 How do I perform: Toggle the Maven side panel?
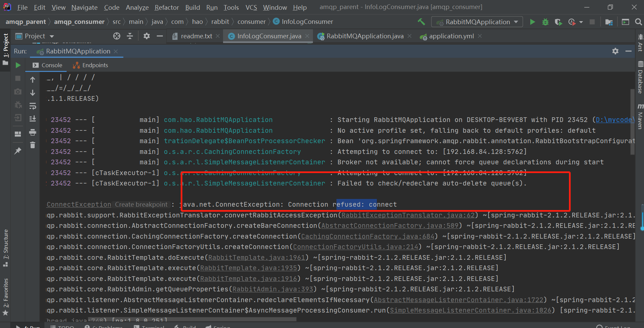coord(640,116)
